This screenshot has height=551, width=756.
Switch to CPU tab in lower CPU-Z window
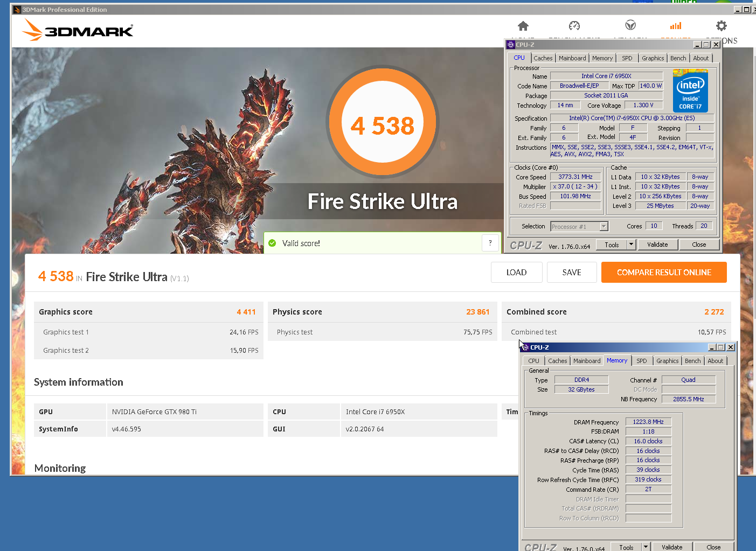[533, 361]
